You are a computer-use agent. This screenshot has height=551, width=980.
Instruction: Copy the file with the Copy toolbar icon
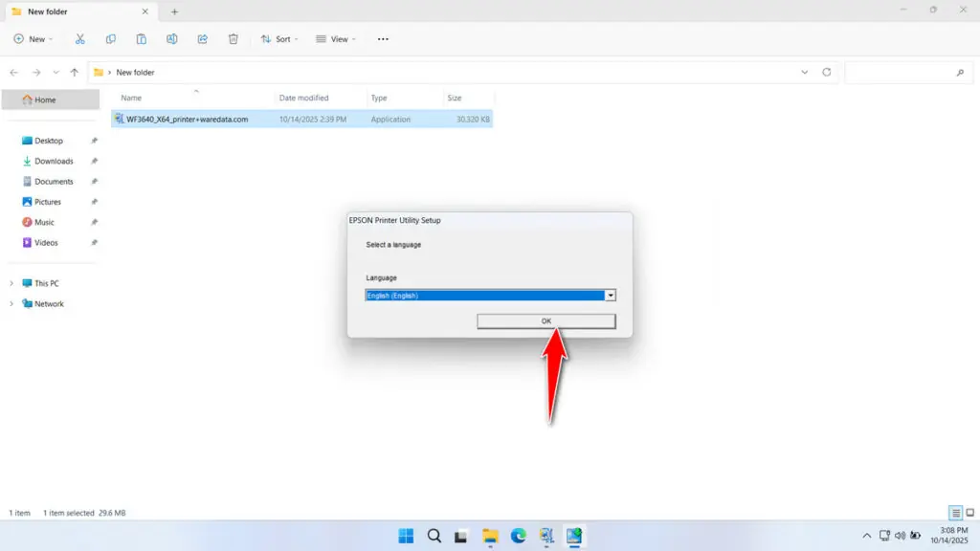click(110, 39)
